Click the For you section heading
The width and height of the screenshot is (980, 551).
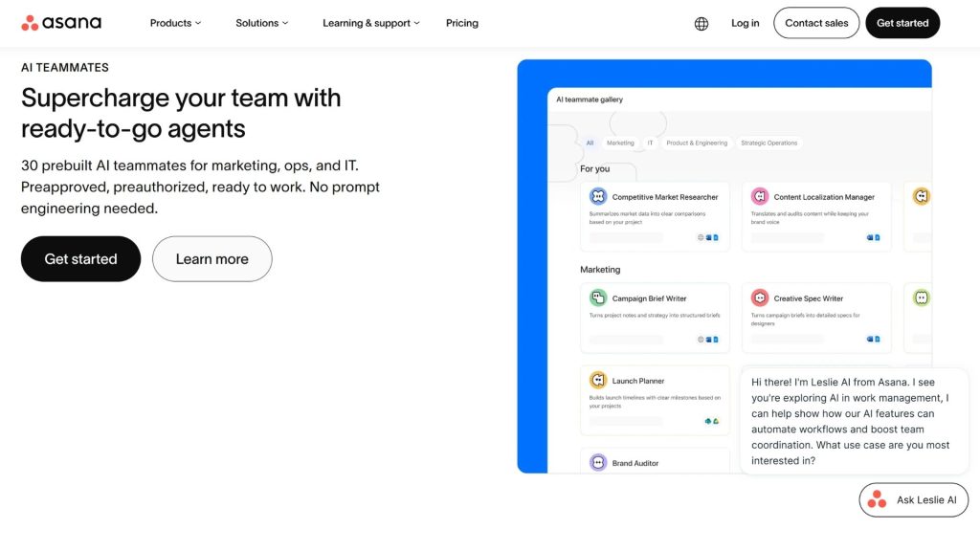pyautogui.click(x=594, y=168)
